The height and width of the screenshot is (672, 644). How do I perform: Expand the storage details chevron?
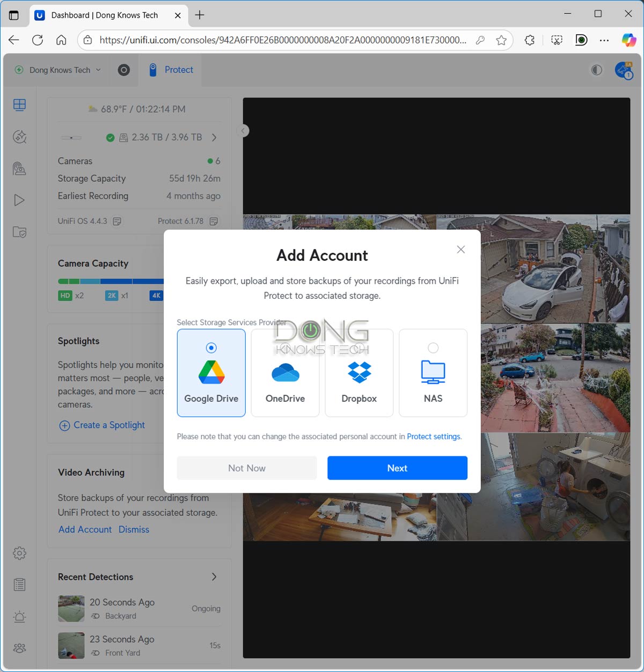[x=214, y=137]
